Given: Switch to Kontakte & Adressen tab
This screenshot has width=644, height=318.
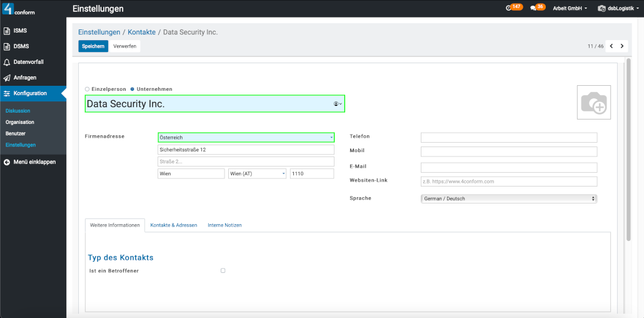Looking at the screenshot, I should [x=173, y=225].
